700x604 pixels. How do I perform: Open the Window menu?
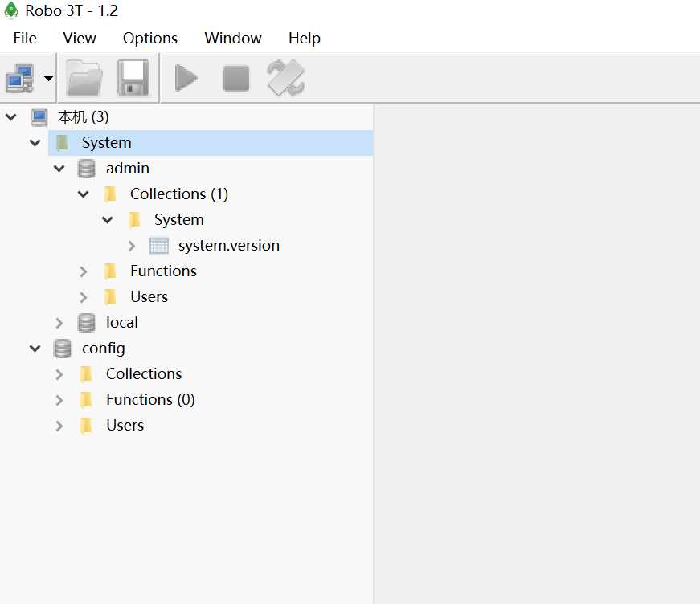233,38
